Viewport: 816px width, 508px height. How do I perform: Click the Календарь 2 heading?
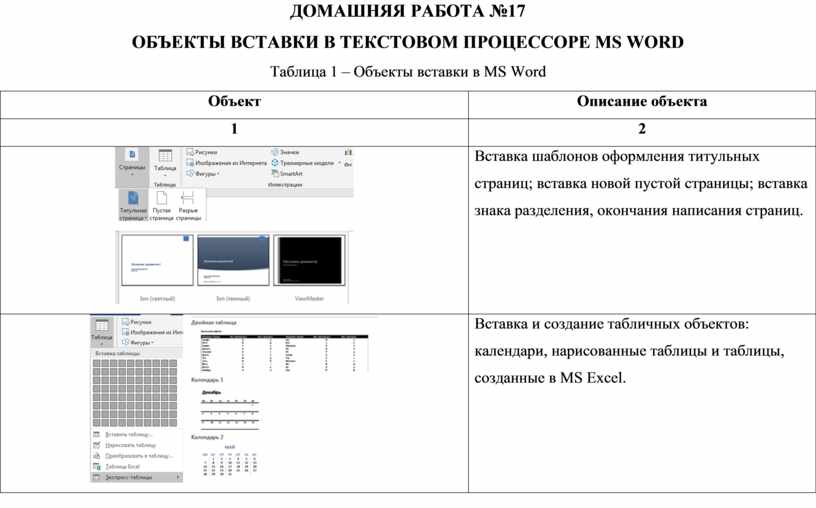207,438
